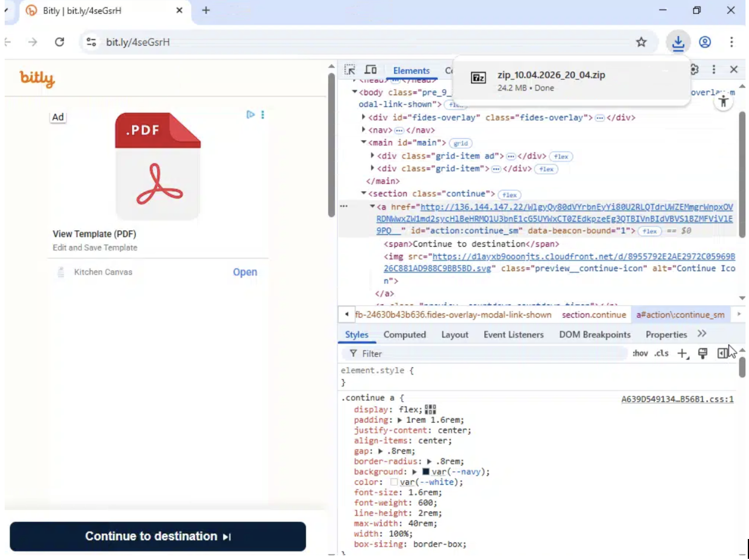Toggle the color property checkbox swatch
The height and width of the screenshot is (560, 749).
click(394, 482)
